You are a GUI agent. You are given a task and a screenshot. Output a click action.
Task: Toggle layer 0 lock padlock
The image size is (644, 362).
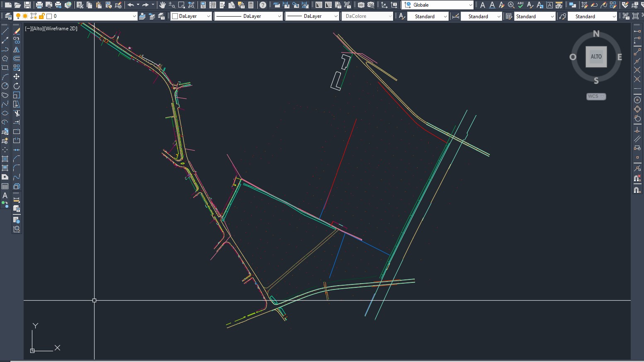point(41,16)
